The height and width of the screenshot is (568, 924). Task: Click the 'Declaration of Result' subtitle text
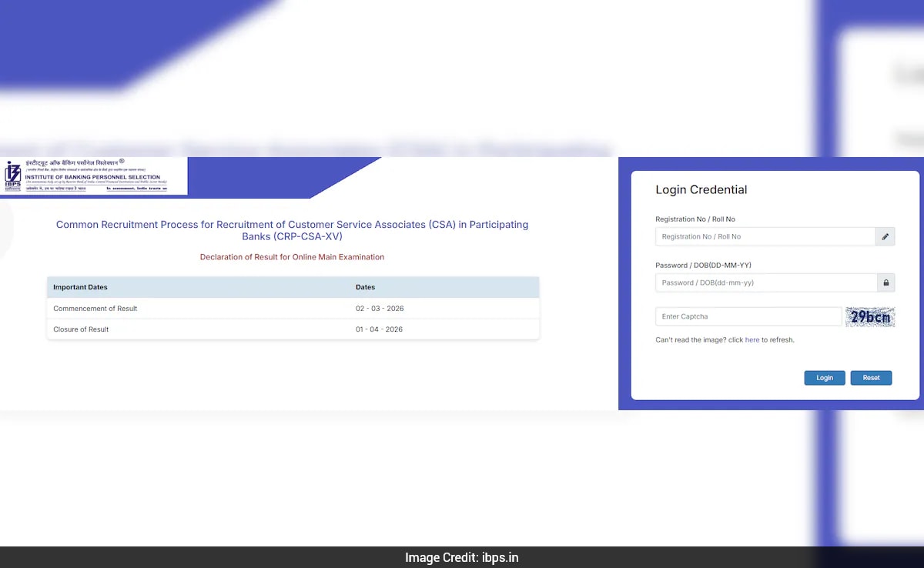pyautogui.click(x=292, y=257)
